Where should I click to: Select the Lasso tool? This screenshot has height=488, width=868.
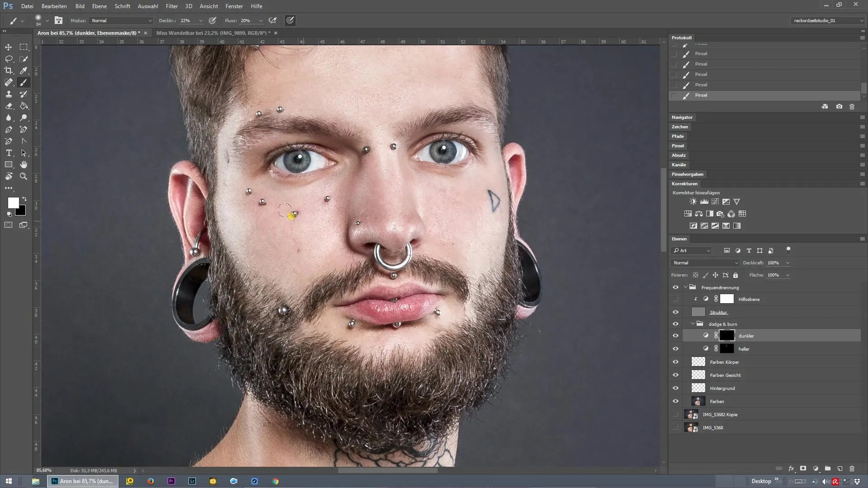point(9,59)
